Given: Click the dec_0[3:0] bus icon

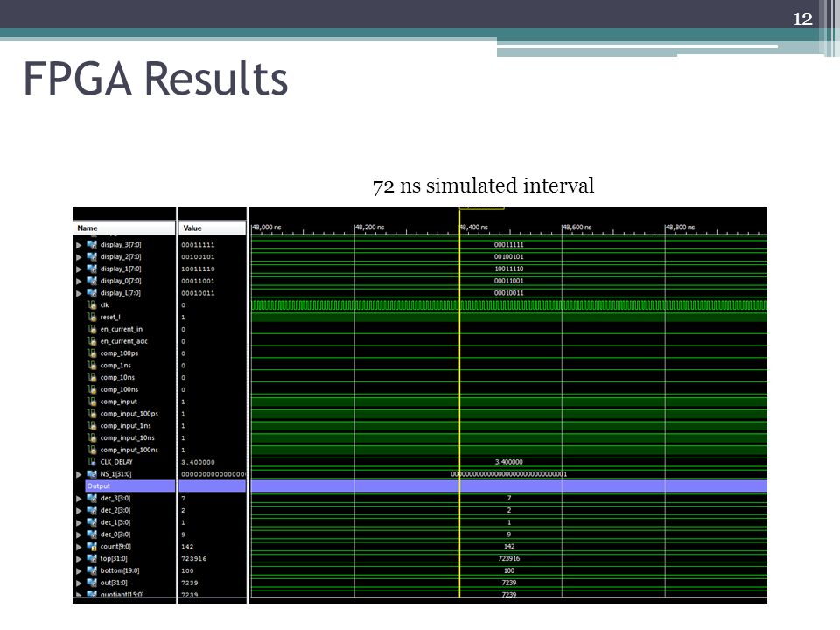Looking at the screenshot, I should point(92,535).
